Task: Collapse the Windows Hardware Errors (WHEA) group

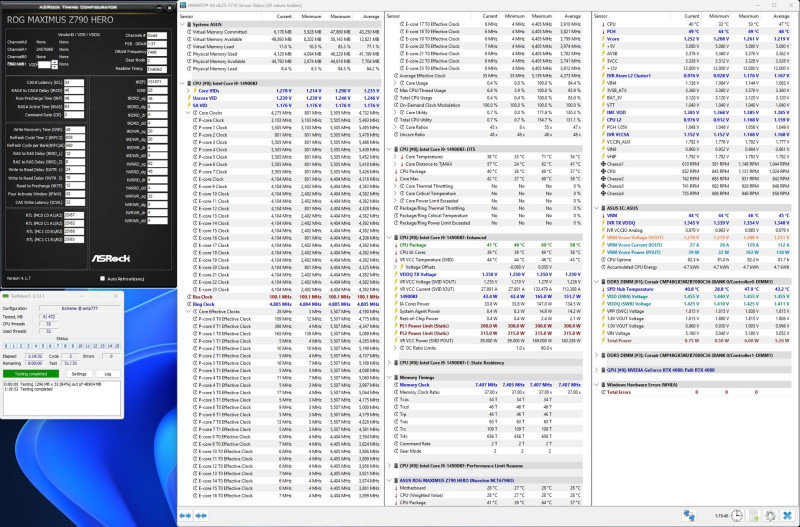Action: coord(596,385)
